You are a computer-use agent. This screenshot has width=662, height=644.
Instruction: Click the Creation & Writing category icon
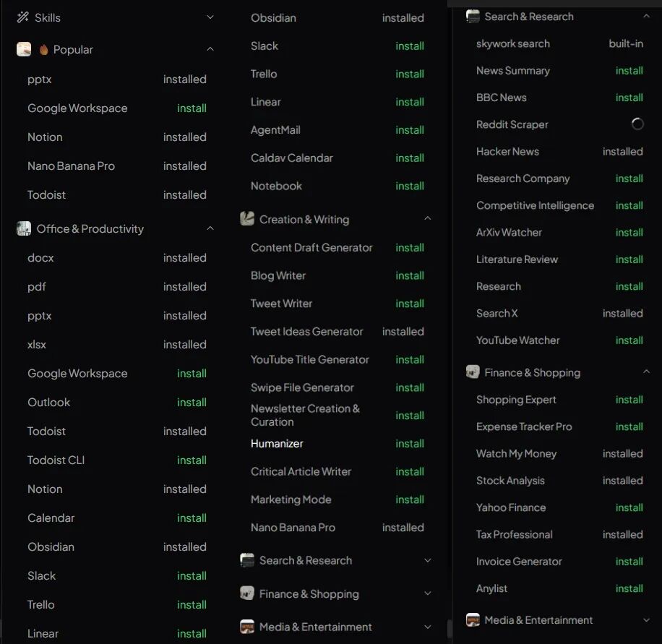click(x=247, y=219)
